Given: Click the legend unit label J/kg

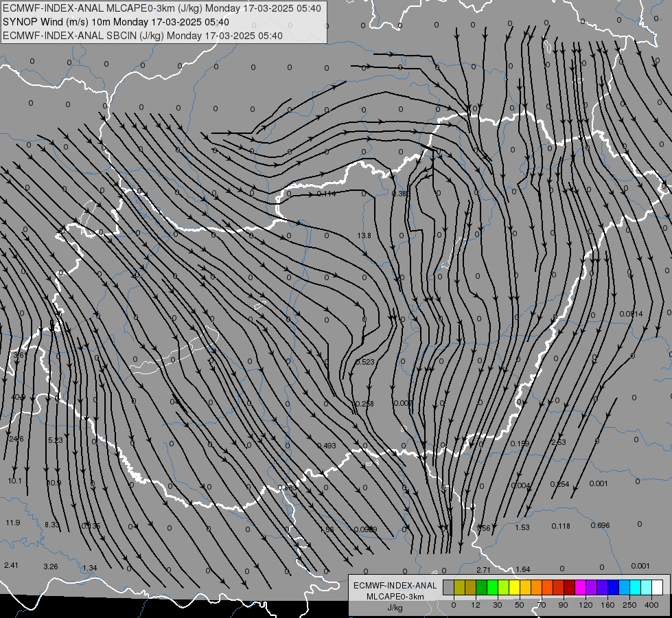Looking at the screenshot, I should pos(395,608).
